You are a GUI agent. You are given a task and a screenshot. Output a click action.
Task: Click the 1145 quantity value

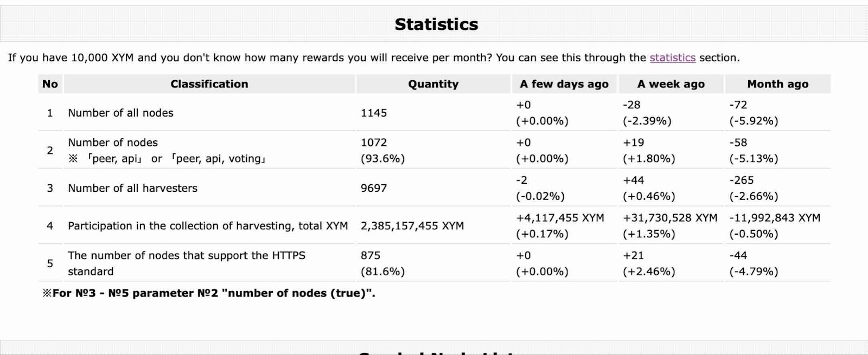pyautogui.click(x=374, y=113)
